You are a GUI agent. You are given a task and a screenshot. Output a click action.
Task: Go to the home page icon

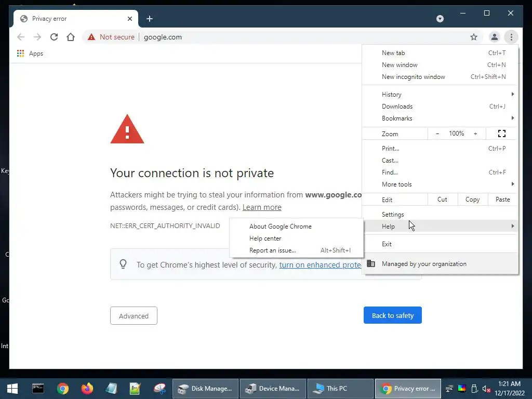(71, 37)
